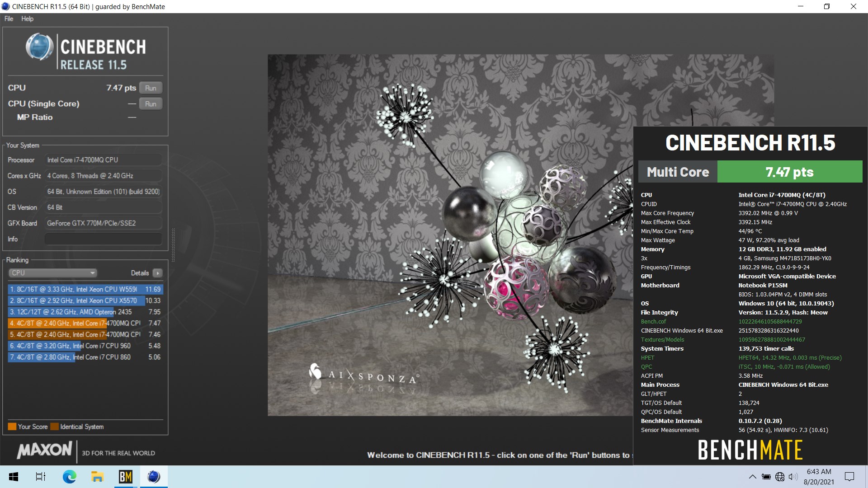Click the MAXON logo
868x488 pixels.
click(44, 450)
